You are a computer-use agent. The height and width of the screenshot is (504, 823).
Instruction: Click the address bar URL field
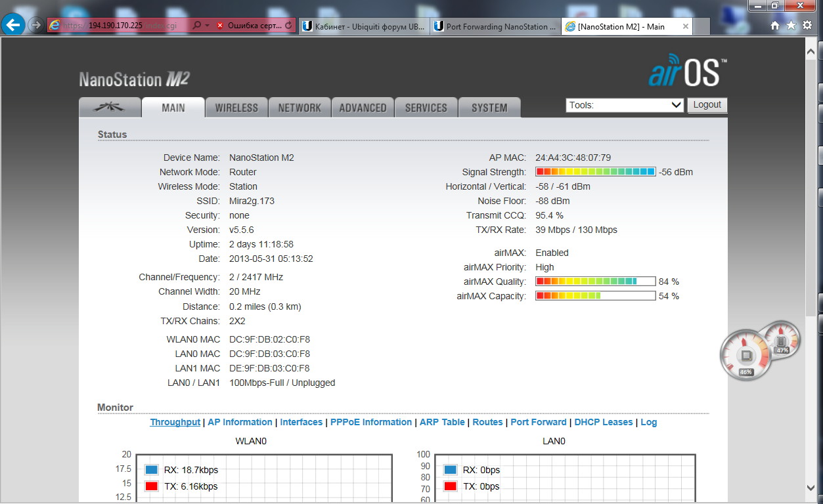coord(118,26)
